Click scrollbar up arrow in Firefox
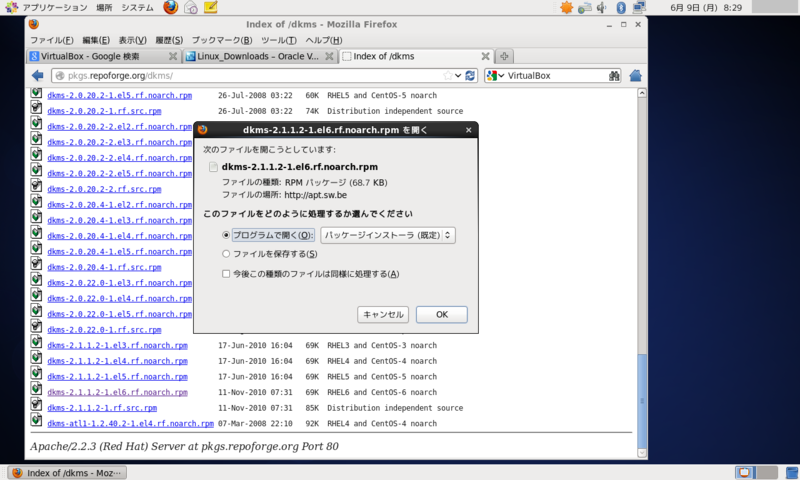Image resolution: width=800 pixels, height=480 pixels. tap(642, 93)
